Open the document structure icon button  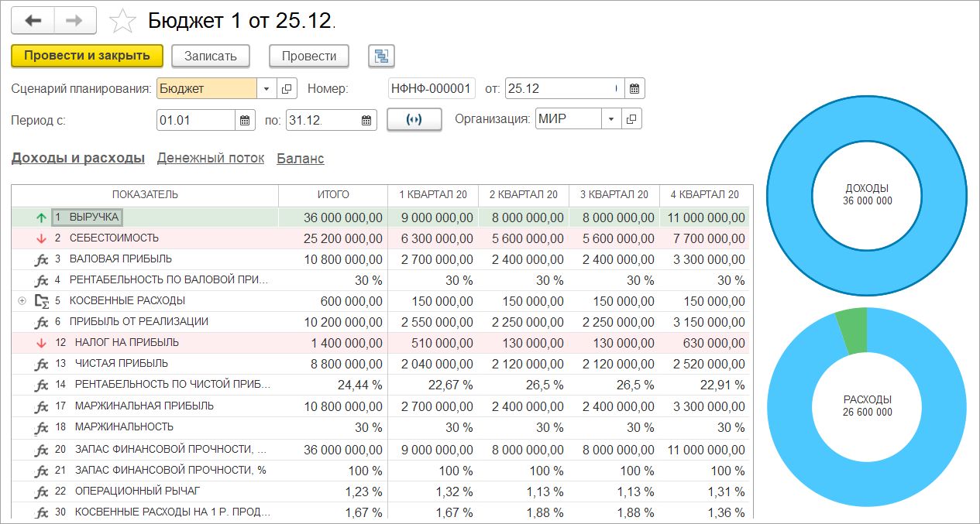pyautogui.click(x=381, y=56)
